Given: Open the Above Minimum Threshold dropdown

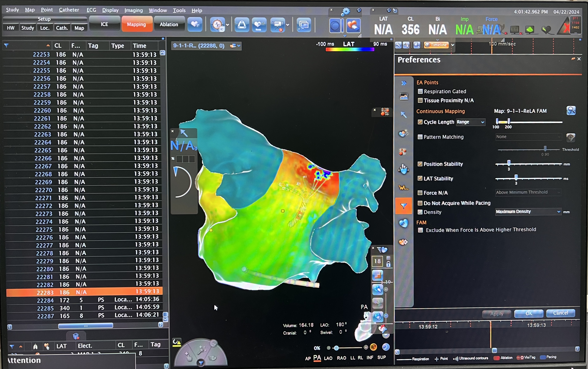Looking at the screenshot, I should tap(528, 192).
